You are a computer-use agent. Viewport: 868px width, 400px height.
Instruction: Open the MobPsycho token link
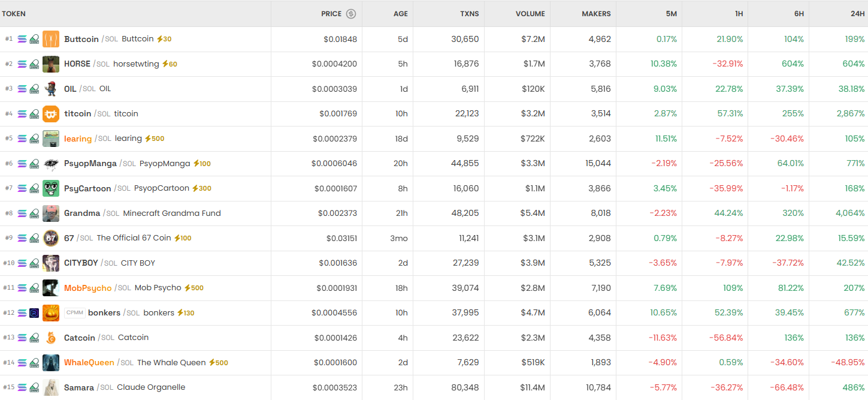(x=87, y=288)
